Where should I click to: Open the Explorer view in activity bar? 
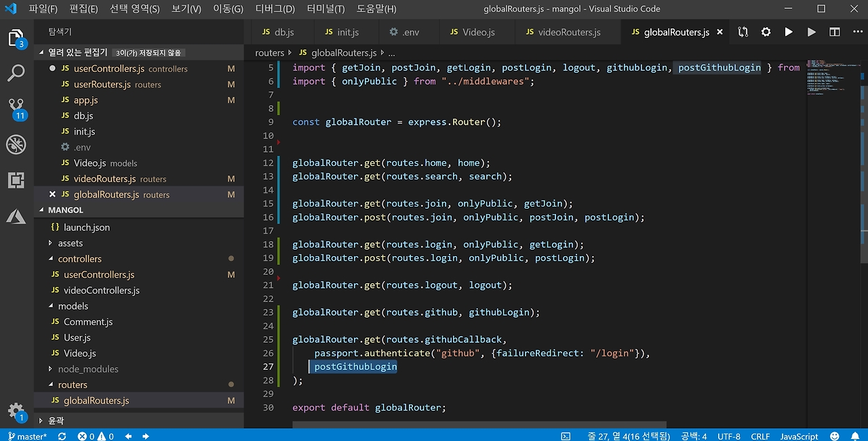pyautogui.click(x=16, y=38)
